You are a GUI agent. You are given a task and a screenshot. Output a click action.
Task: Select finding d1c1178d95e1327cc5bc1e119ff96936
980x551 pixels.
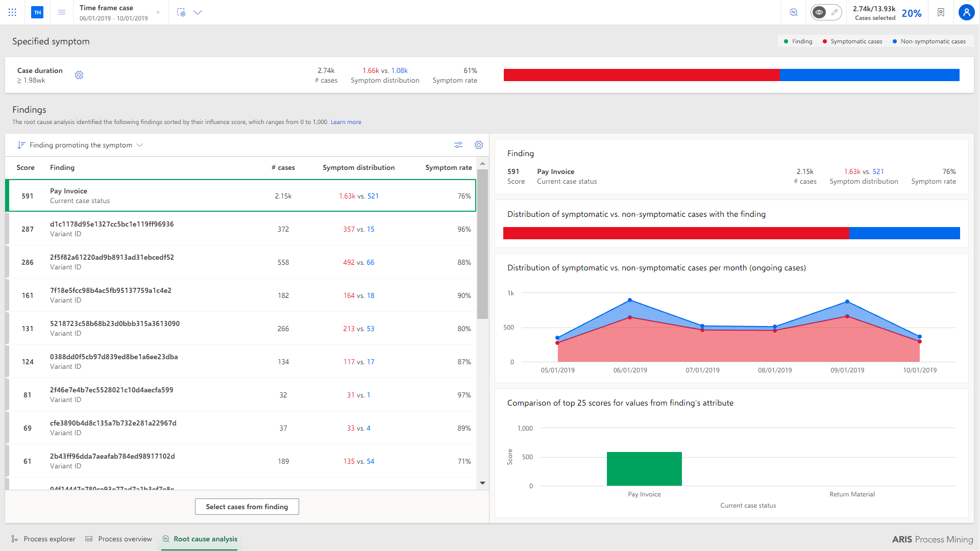click(241, 229)
